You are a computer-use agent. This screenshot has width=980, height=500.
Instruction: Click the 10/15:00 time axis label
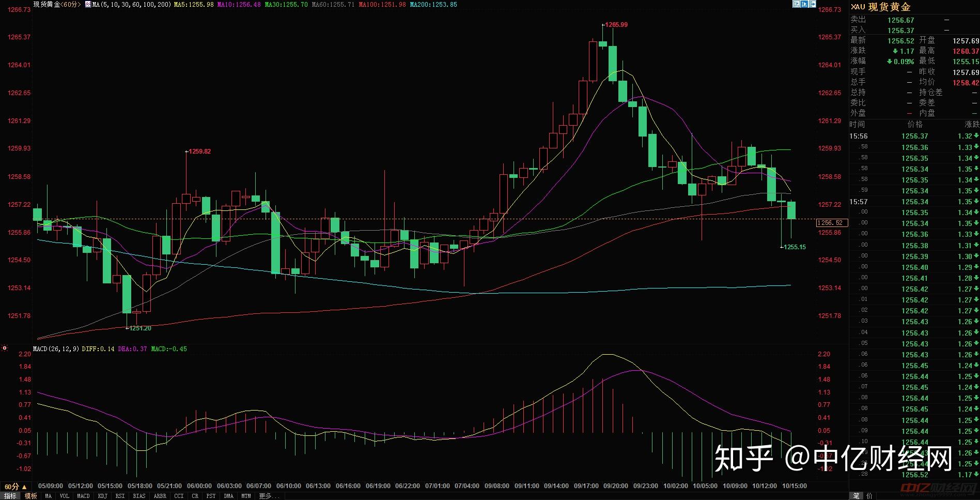coord(795,486)
